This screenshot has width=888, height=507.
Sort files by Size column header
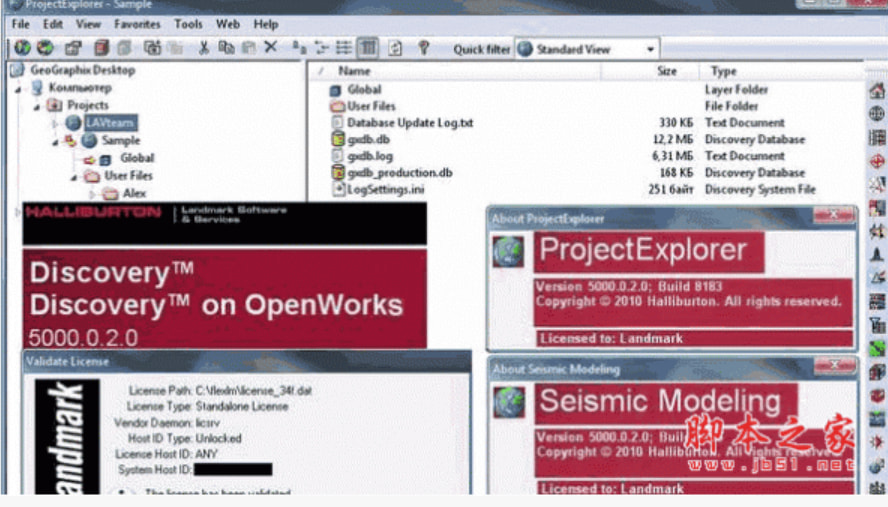point(666,71)
